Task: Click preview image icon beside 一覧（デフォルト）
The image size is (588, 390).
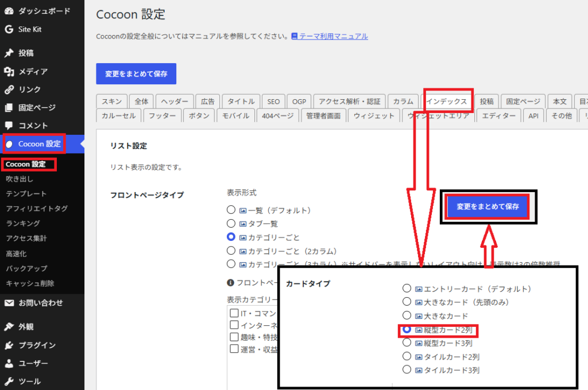Action: 243,211
